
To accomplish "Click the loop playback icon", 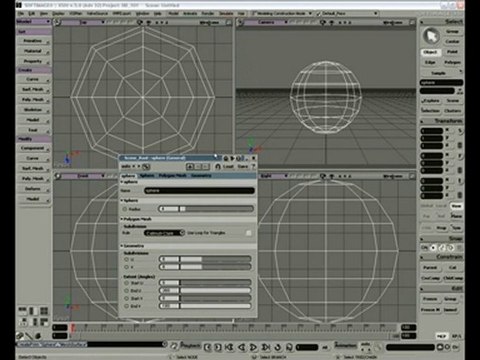I will 277,347.
